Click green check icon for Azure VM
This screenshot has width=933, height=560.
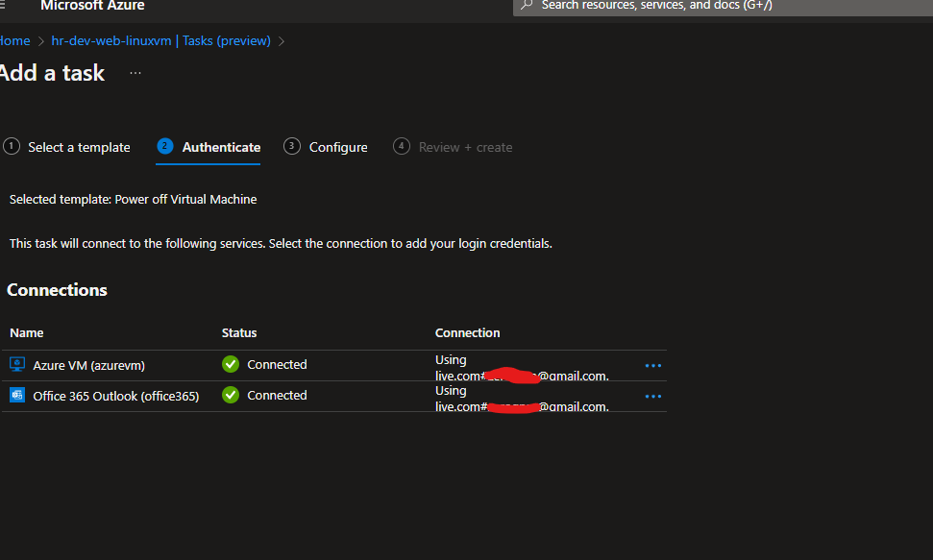[231, 364]
